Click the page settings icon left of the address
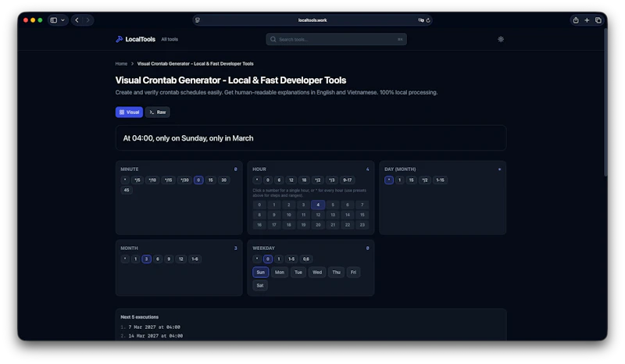The width and height of the screenshot is (625, 364). [x=198, y=20]
